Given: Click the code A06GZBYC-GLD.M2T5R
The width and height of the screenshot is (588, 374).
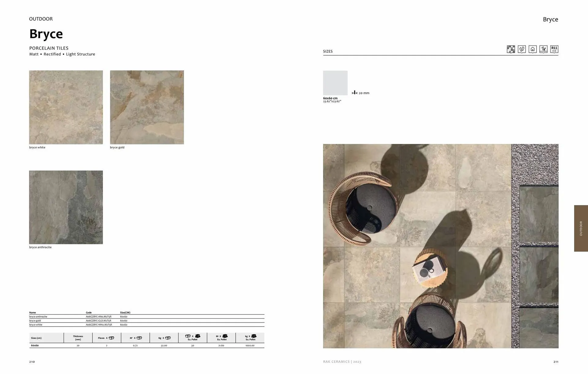Looking at the screenshot, I should click(x=99, y=320).
